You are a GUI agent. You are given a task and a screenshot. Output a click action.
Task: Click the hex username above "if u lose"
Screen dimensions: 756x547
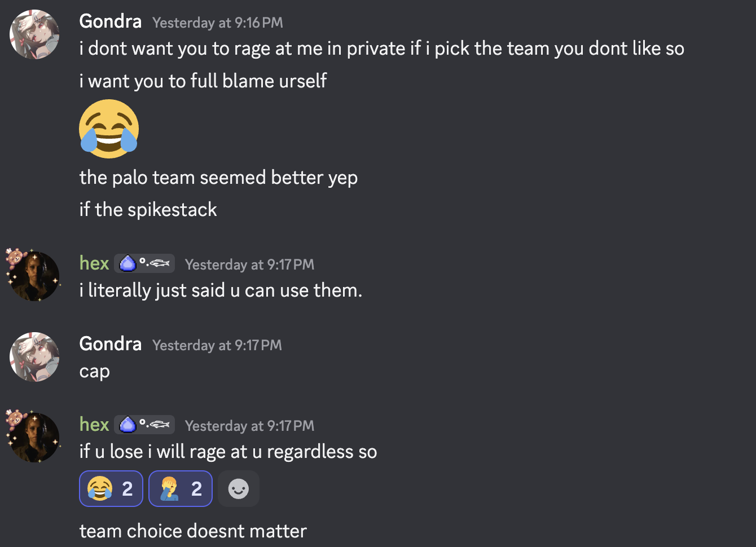[94, 425]
